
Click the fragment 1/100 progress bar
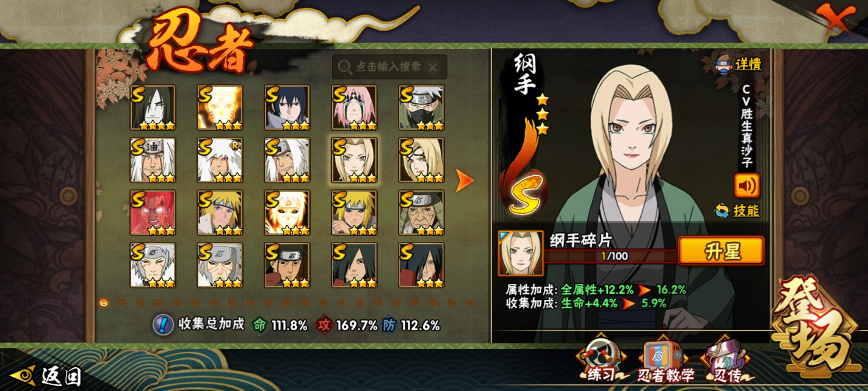point(611,256)
